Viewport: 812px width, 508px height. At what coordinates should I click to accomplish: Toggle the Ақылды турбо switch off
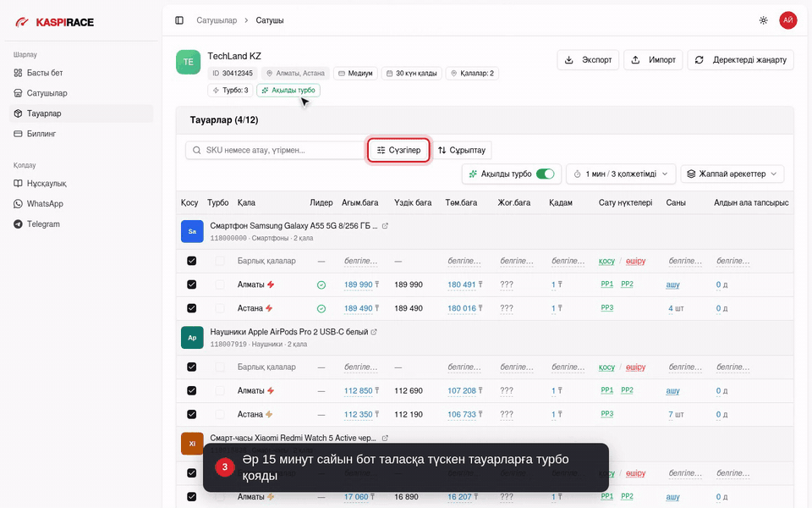[x=545, y=174]
